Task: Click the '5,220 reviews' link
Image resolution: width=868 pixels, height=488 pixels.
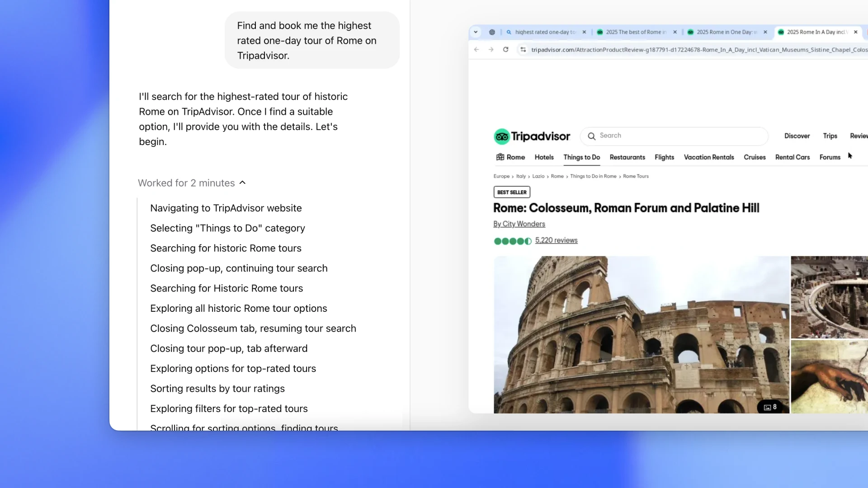Action: point(556,240)
